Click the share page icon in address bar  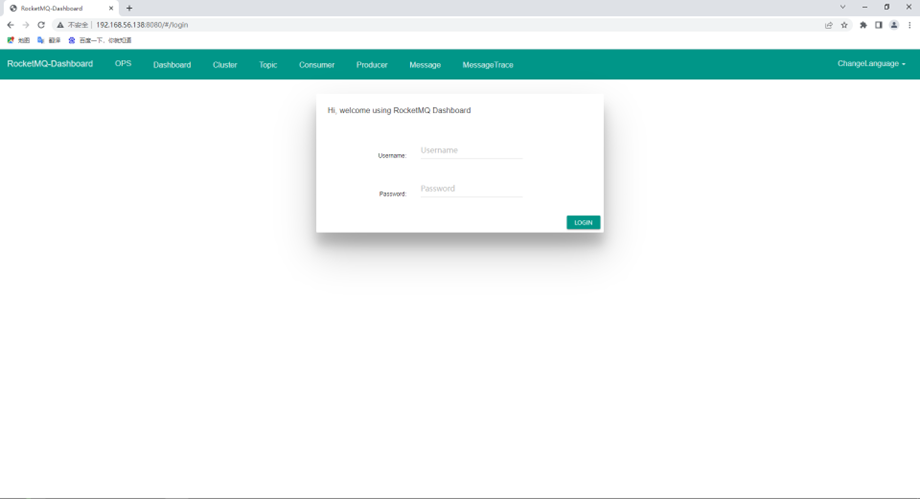[x=828, y=25]
